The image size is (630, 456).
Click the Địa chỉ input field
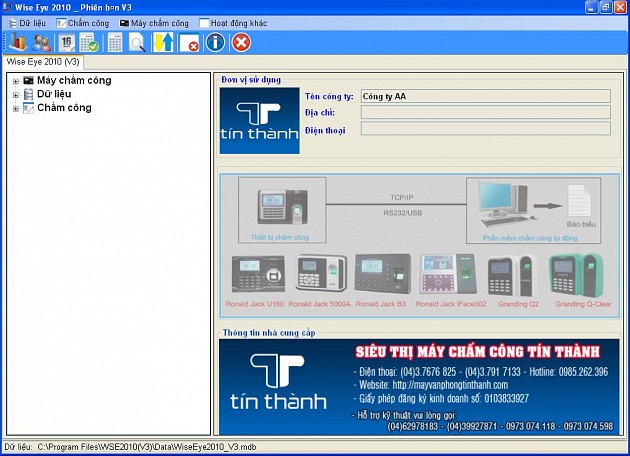[486, 112]
